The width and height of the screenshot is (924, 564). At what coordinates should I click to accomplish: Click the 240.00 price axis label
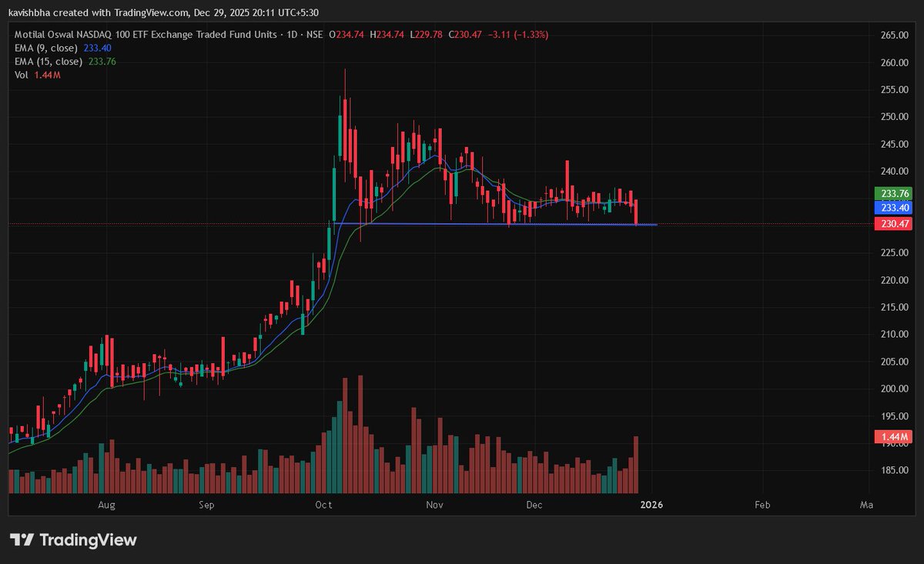[x=895, y=171]
